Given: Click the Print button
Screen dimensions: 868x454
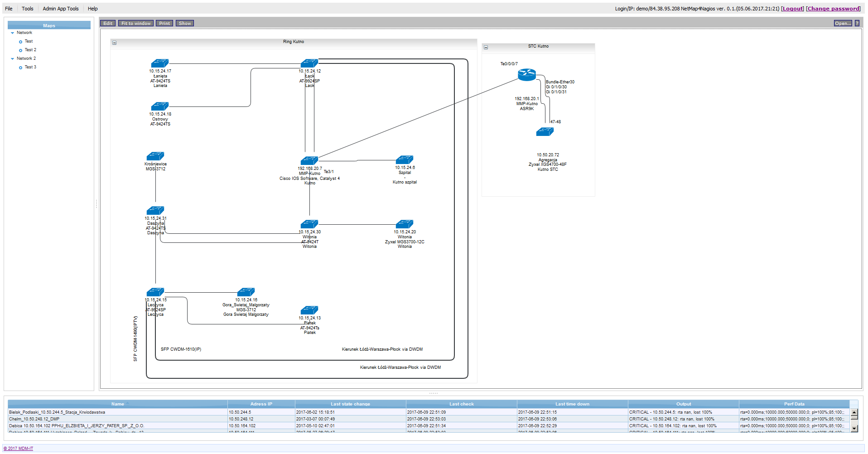Looking at the screenshot, I should [164, 23].
